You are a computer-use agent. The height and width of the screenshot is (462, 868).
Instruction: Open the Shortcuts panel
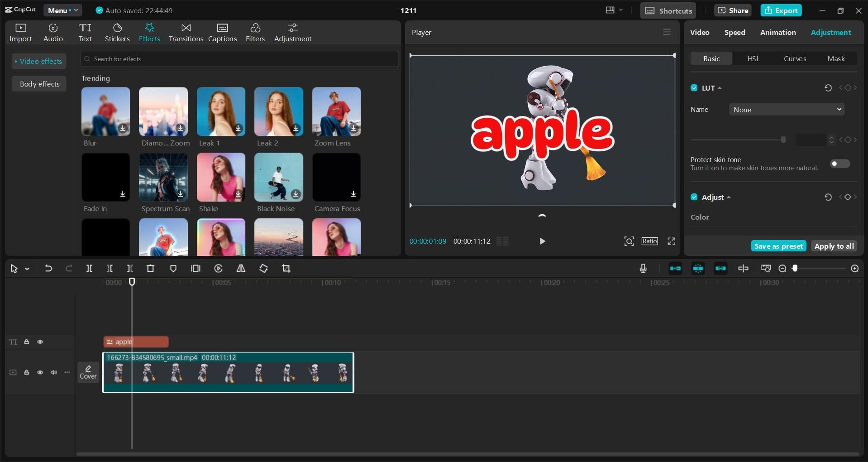click(668, 10)
